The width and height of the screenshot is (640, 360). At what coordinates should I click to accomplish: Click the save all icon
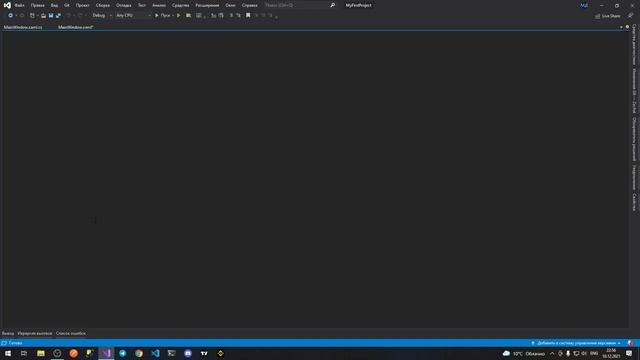pyautogui.click(x=58, y=16)
